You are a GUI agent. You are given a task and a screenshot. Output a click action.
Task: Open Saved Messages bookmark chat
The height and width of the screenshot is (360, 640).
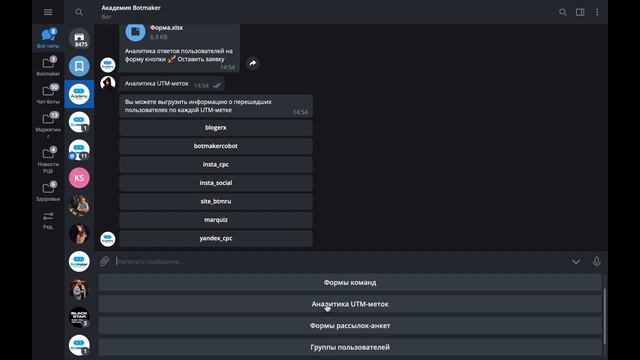79,66
